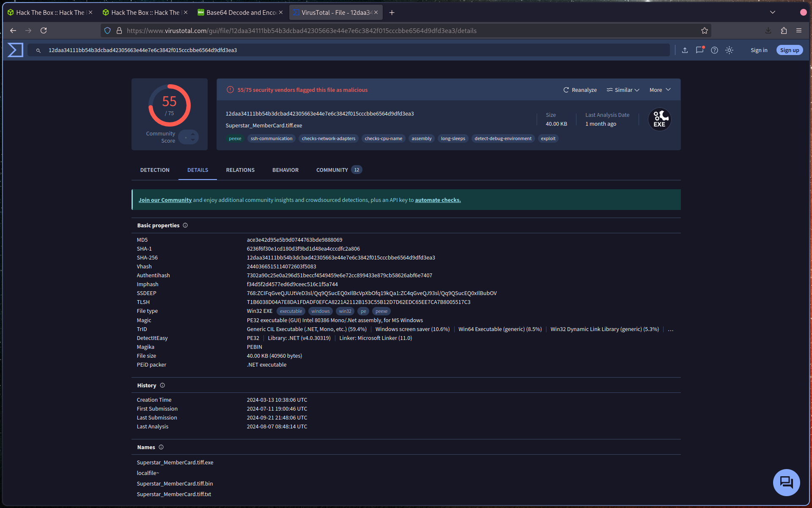Click the EXE file type icon
This screenshot has width=812, height=508.
pyautogui.click(x=659, y=119)
